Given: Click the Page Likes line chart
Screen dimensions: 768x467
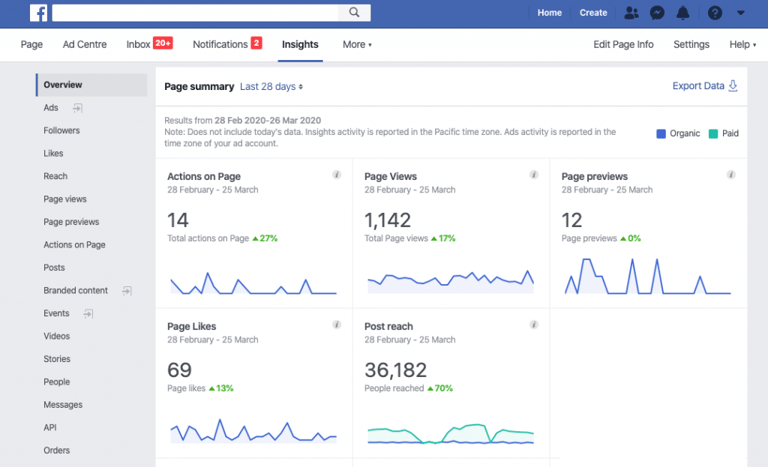Looking at the screenshot, I should tap(254, 431).
